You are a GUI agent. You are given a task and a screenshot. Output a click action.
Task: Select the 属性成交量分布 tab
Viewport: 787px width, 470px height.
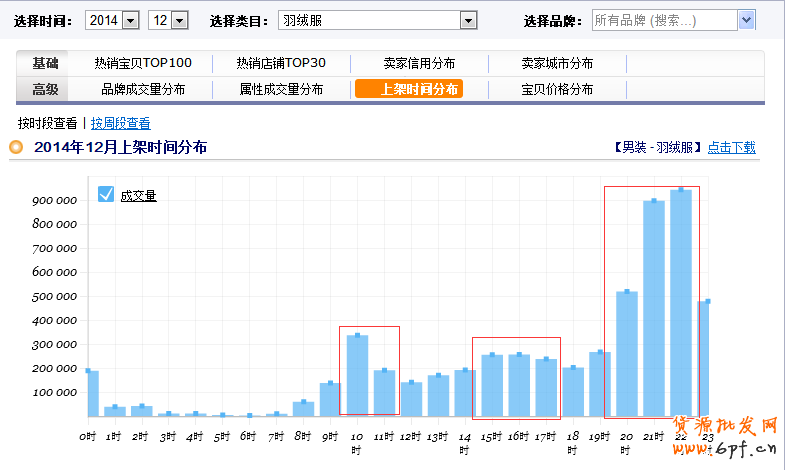(x=281, y=89)
